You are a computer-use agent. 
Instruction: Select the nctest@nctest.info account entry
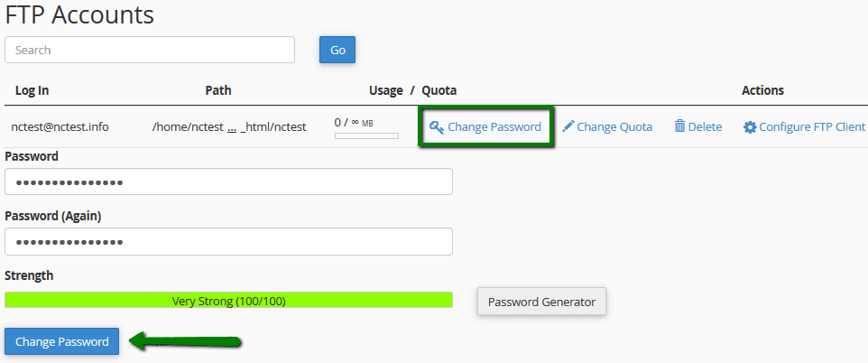coord(60,126)
